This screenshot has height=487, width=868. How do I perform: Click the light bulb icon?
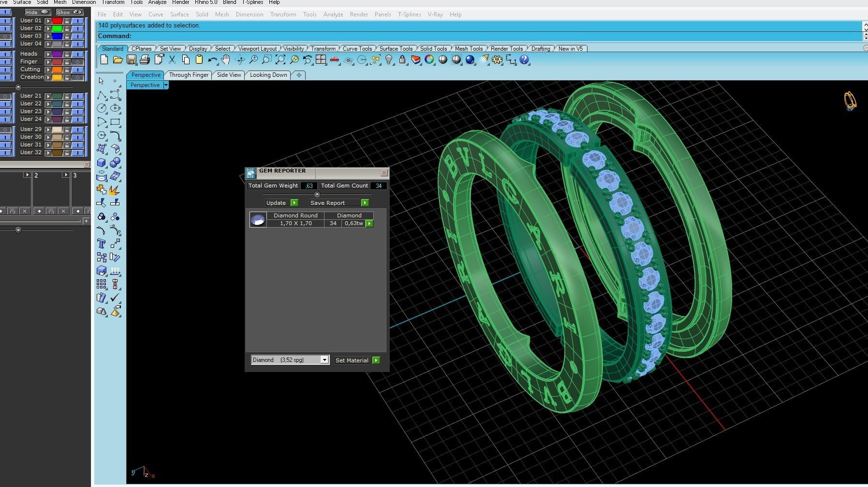pos(389,60)
